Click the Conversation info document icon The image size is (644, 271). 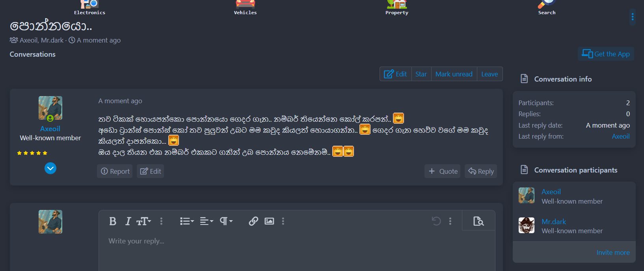(524, 79)
